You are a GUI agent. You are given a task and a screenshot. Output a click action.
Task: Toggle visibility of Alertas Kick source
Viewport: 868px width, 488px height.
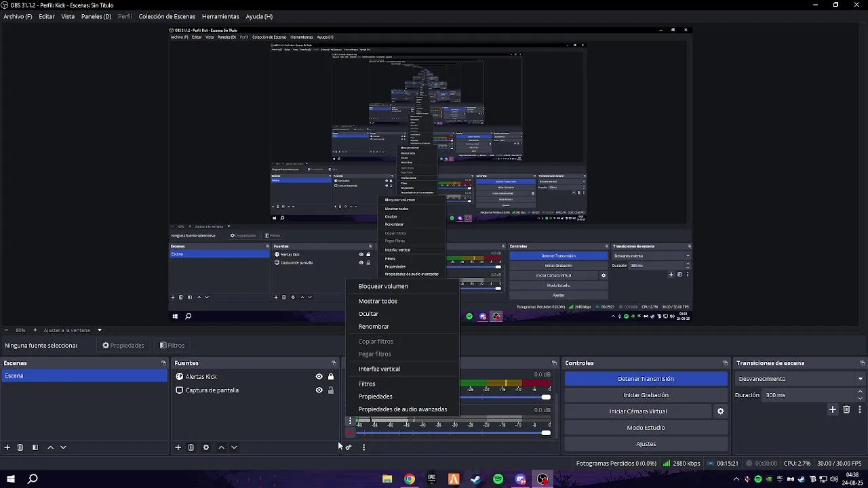tap(319, 377)
